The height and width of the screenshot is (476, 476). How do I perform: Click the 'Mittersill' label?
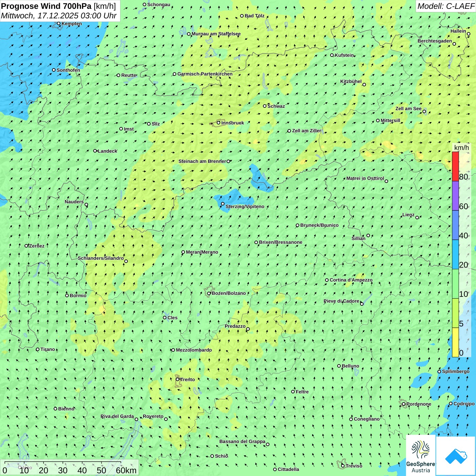[390, 120]
